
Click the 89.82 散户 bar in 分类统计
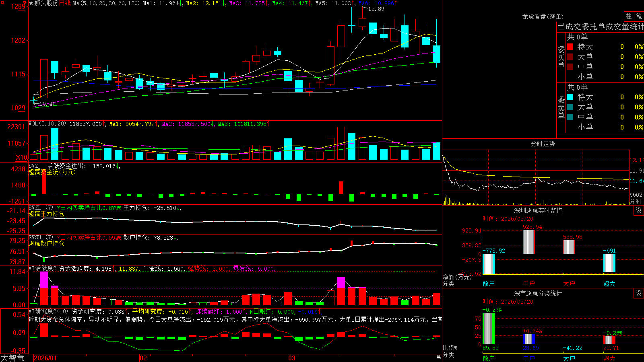click(x=489, y=329)
